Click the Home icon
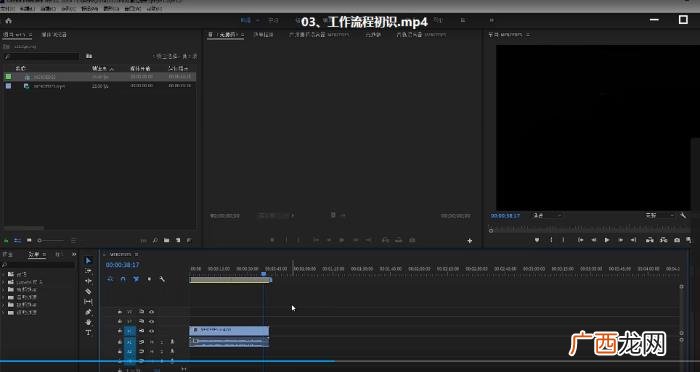Screen dimensions: 700x372 click(8, 21)
